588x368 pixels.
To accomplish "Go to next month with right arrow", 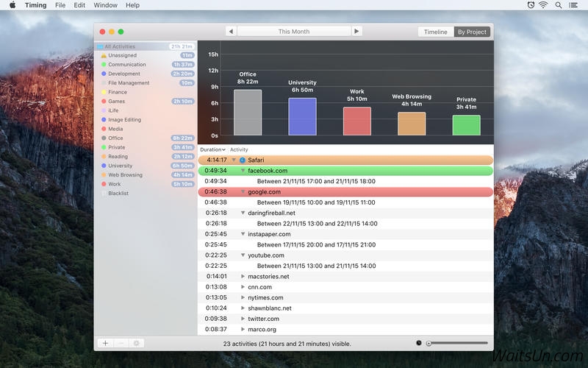I will pyautogui.click(x=356, y=31).
